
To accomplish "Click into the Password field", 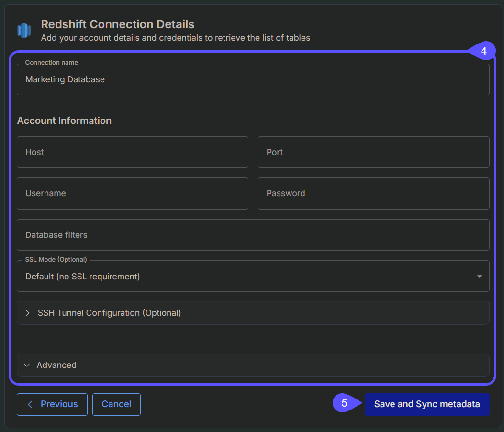I will tap(373, 193).
